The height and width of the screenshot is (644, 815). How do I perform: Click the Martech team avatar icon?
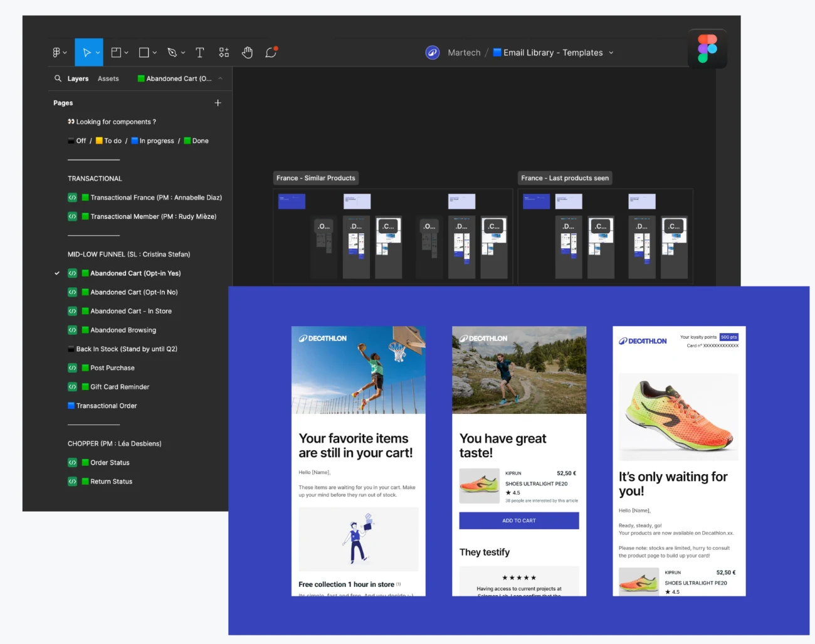(x=433, y=53)
